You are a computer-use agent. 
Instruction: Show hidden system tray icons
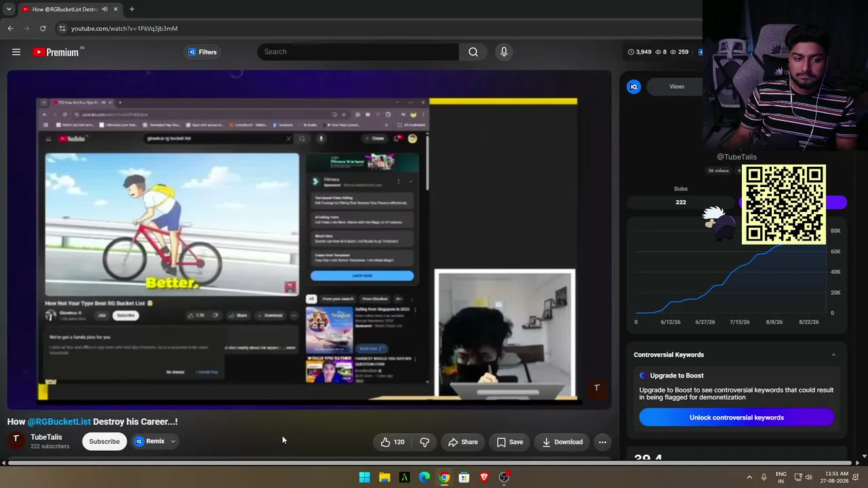[x=749, y=477]
